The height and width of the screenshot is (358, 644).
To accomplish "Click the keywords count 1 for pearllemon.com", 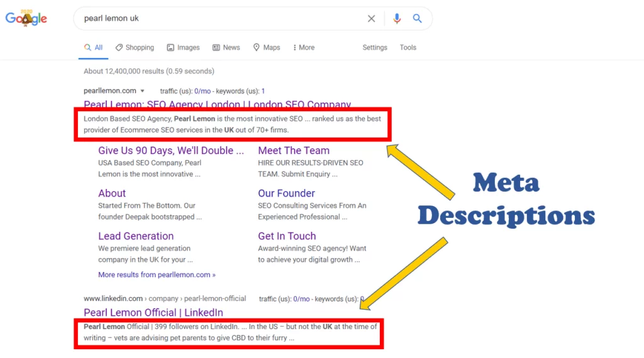I will point(264,91).
